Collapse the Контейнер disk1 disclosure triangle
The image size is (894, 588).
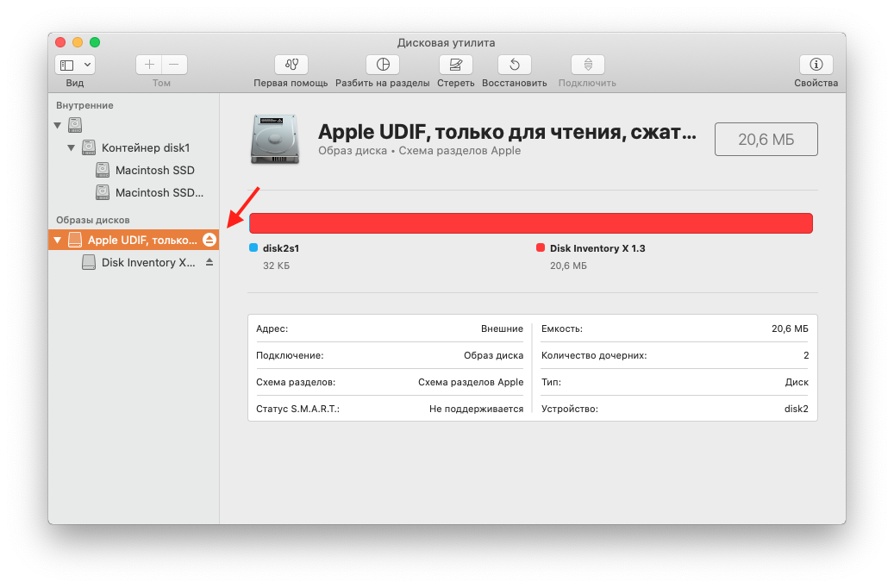click(71, 147)
